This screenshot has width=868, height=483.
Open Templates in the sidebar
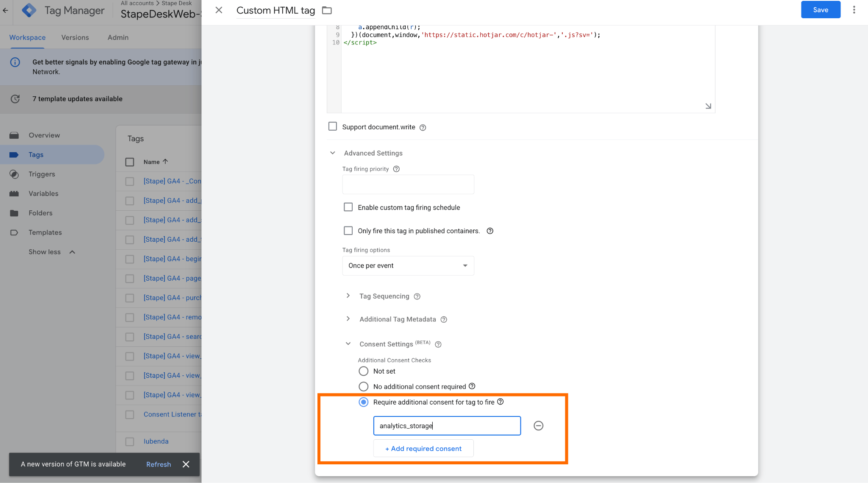tap(45, 232)
